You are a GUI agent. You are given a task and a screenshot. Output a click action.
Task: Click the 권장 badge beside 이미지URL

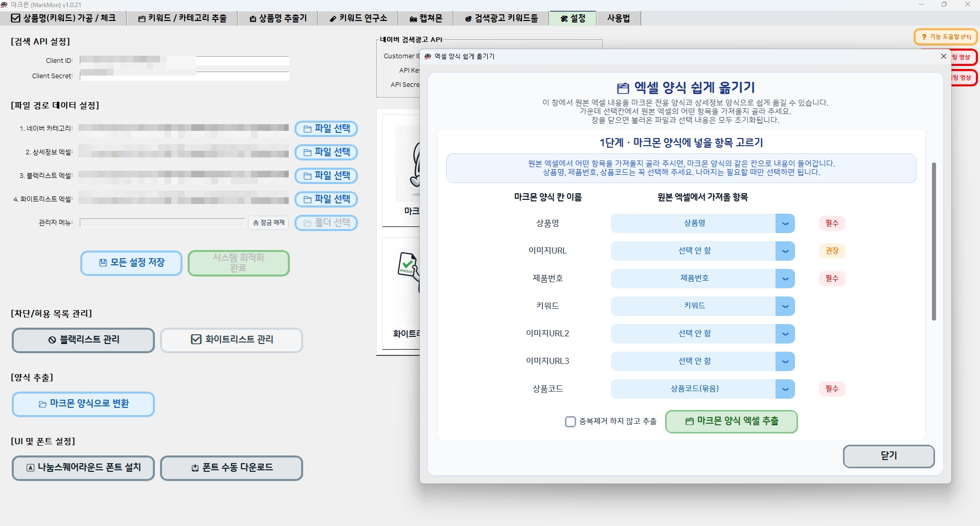[832, 251]
